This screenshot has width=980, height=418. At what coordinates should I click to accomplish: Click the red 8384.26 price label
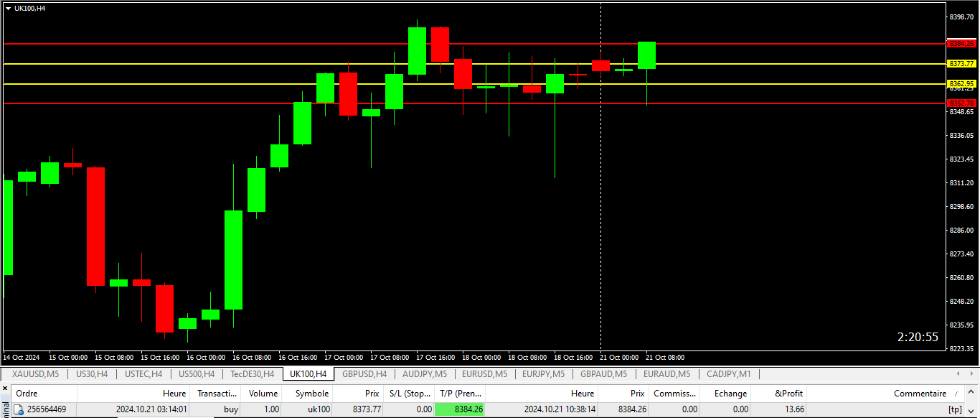tap(961, 44)
